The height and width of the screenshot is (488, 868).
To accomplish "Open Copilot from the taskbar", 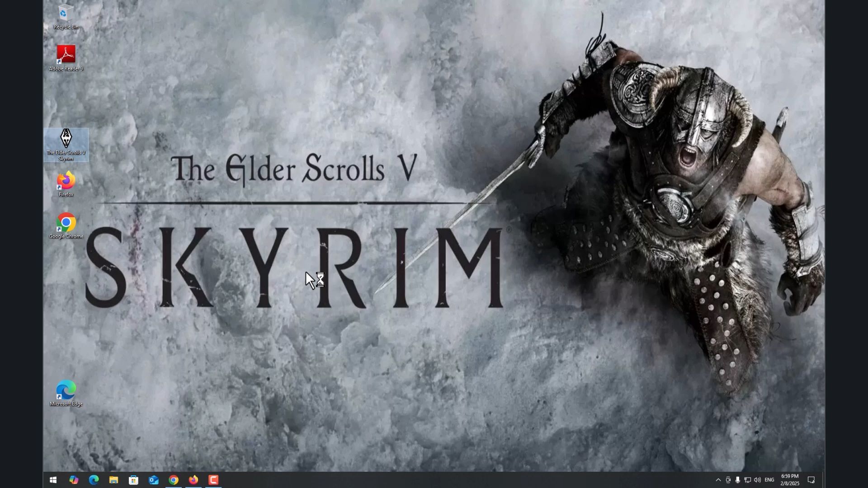I will pos(74,480).
